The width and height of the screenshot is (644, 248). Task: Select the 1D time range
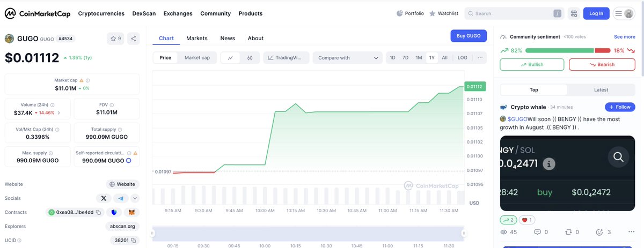click(392, 58)
